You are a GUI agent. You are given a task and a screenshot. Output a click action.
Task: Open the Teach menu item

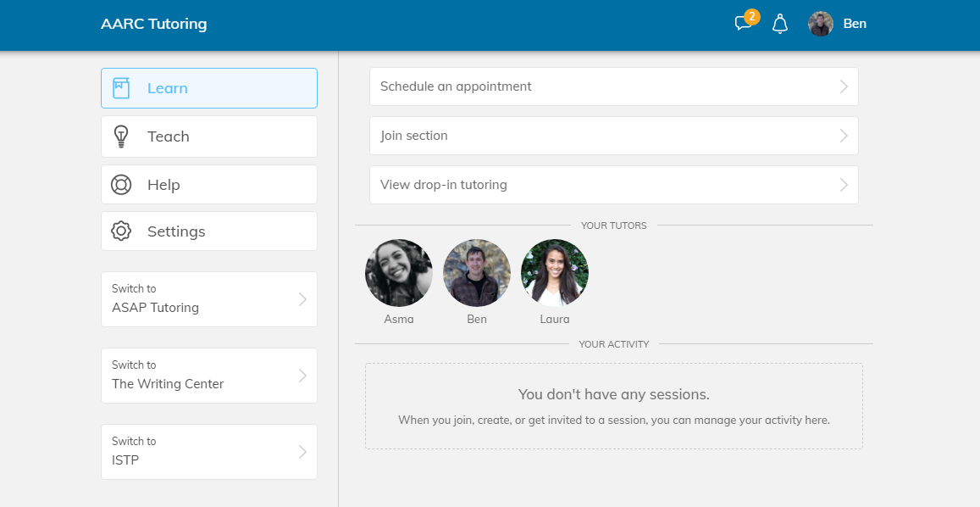tap(209, 136)
